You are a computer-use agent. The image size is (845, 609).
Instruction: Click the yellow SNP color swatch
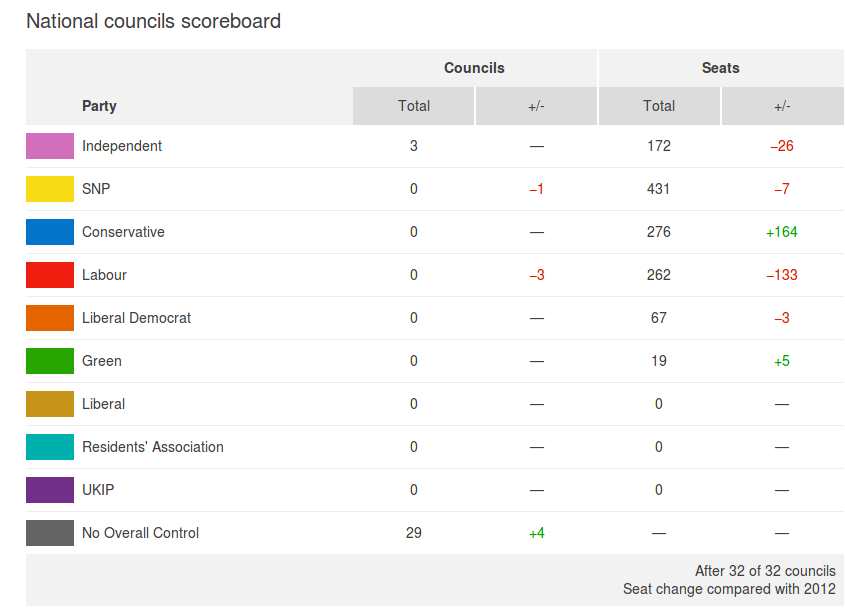(x=50, y=189)
